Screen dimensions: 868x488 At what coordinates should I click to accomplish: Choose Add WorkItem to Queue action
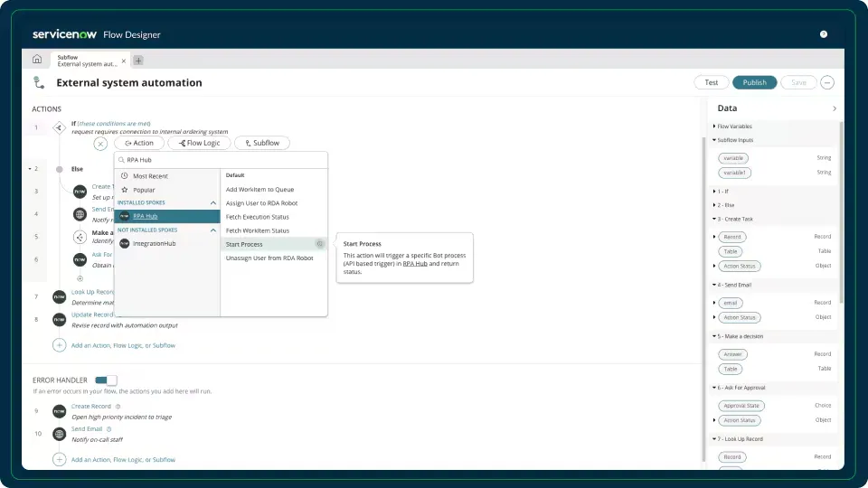pyautogui.click(x=259, y=189)
